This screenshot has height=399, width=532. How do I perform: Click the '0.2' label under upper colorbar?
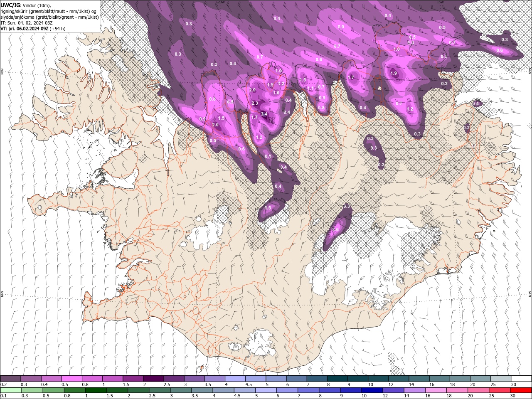coord(4,384)
